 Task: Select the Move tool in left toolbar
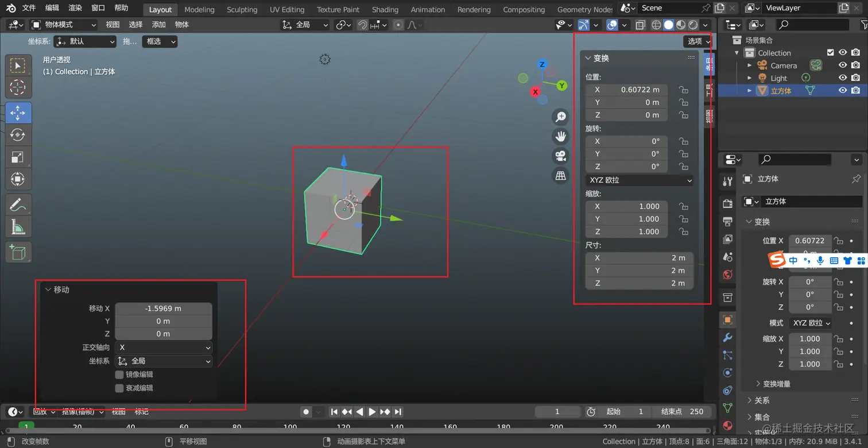point(18,113)
